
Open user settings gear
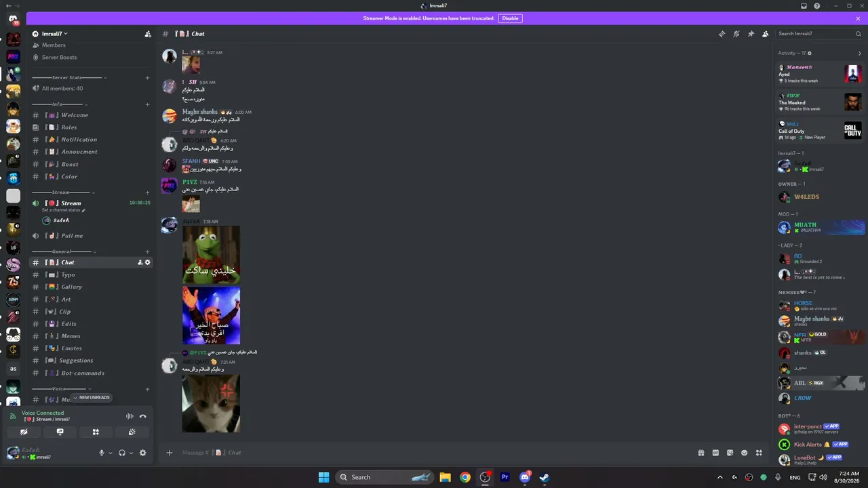[142, 453]
